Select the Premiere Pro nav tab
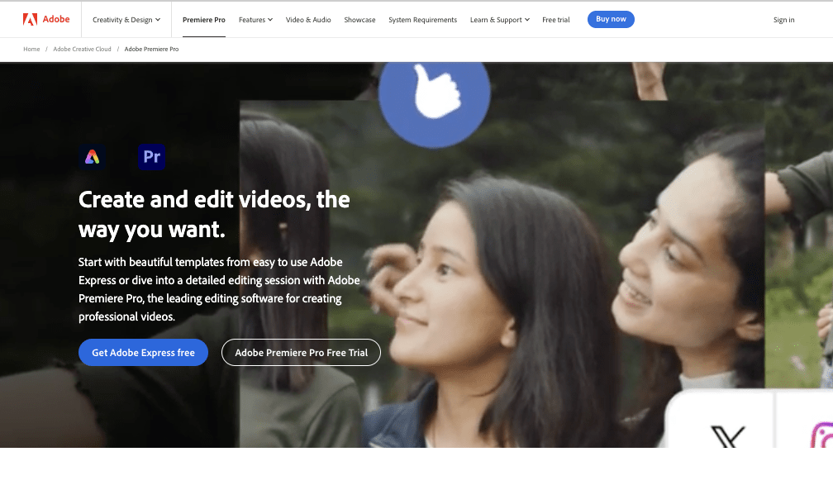The image size is (833, 504). pos(204,20)
